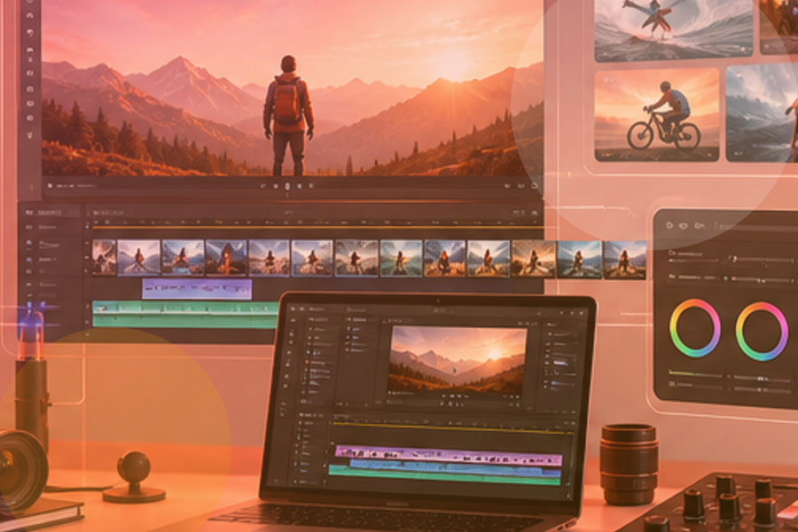Select the surfer thumbnail in the media panel
This screenshot has height=532, width=798.
point(673,28)
